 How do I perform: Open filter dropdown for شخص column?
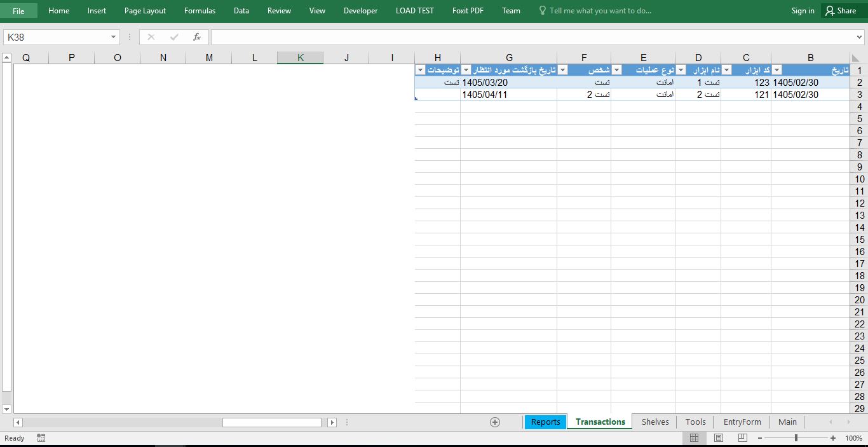(x=562, y=70)
